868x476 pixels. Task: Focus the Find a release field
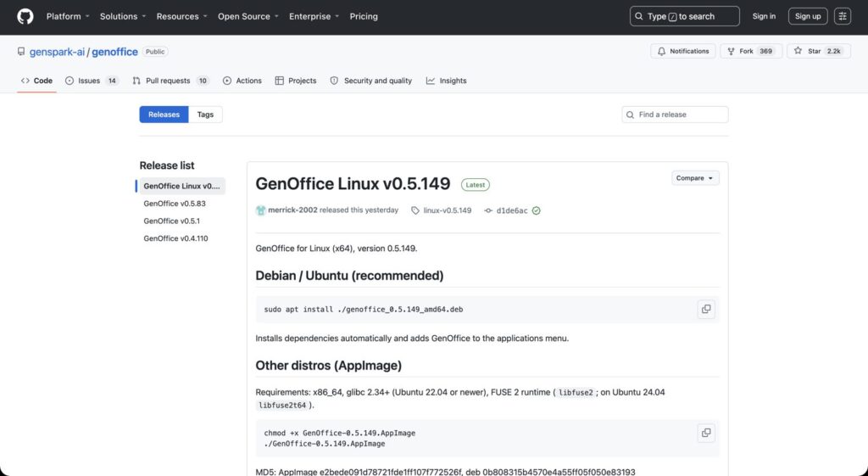tap(675, 115)
